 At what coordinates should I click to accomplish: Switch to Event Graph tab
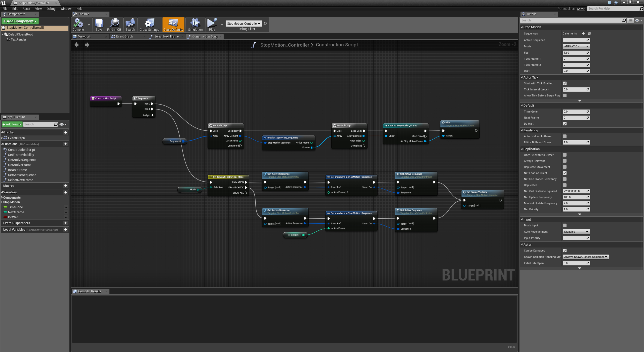[124, 37]
